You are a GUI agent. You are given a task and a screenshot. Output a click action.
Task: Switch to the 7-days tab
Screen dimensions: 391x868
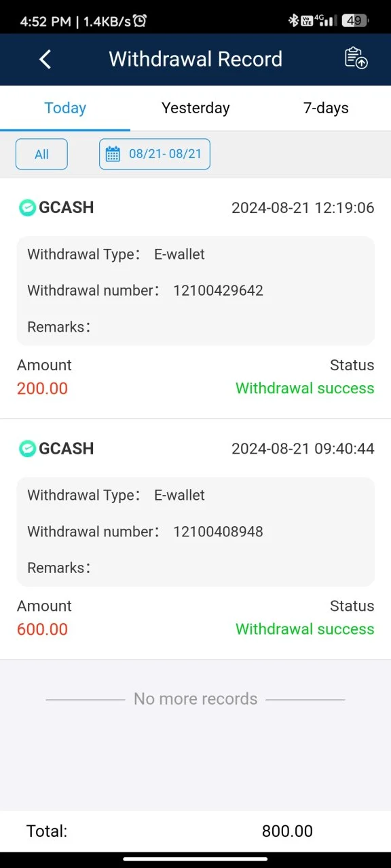pos(326,108)
